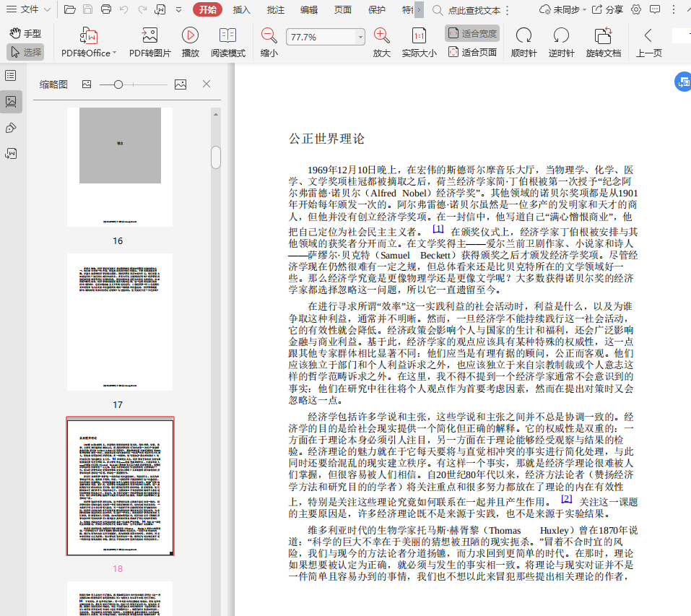The image size is (691, 616).
Task: Click the 分享 share button
Action: pos(607,9)
